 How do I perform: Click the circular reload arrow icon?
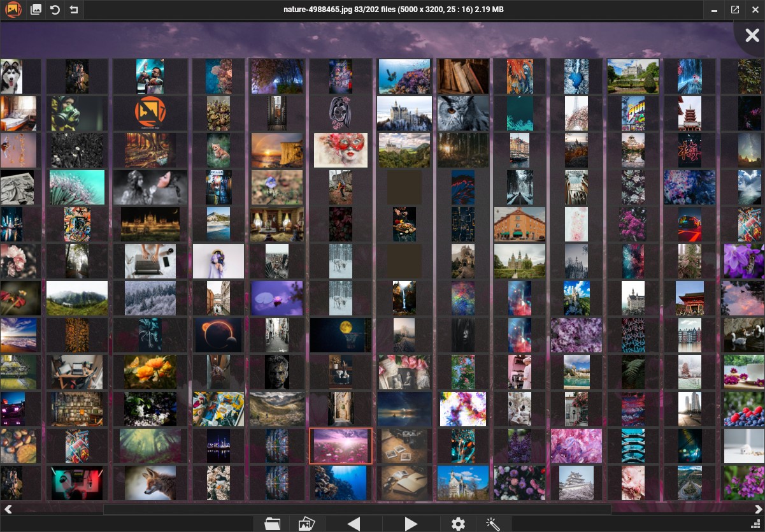click(55, 10)
